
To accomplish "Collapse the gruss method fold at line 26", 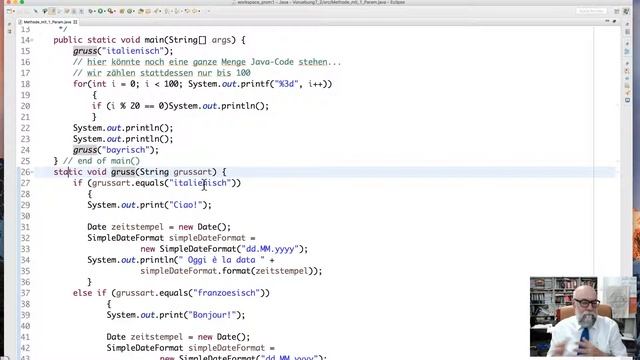I will pos(32,172).
